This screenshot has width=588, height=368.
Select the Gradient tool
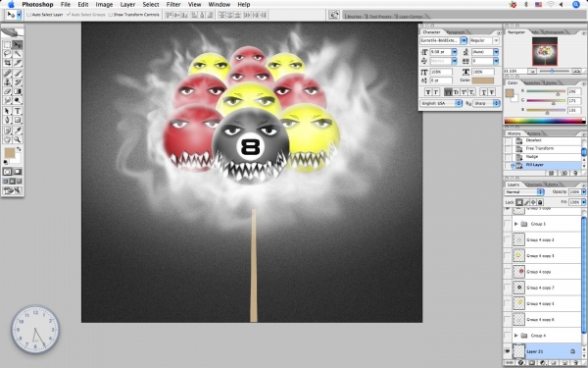pyautogui.click(x=18, y=91)
